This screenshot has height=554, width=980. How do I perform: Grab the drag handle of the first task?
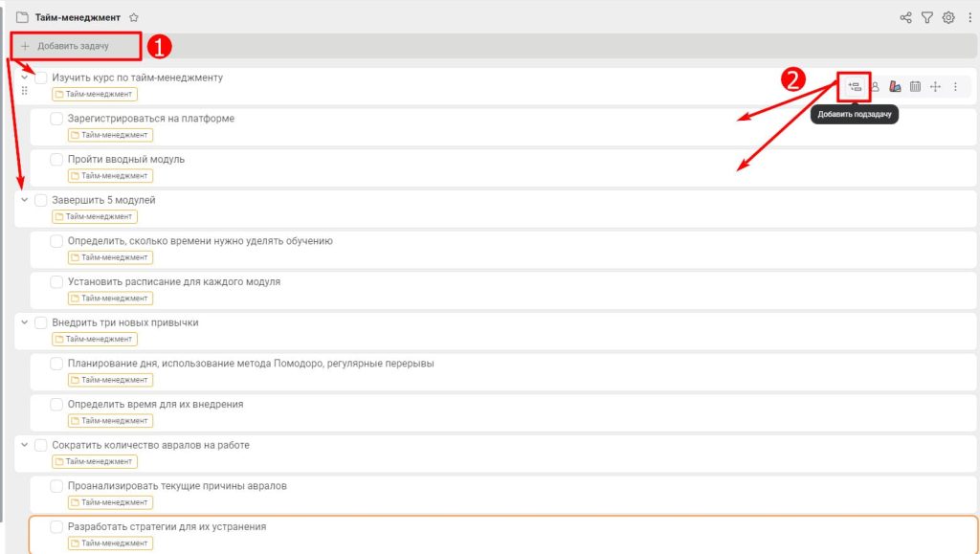point(24,91)
